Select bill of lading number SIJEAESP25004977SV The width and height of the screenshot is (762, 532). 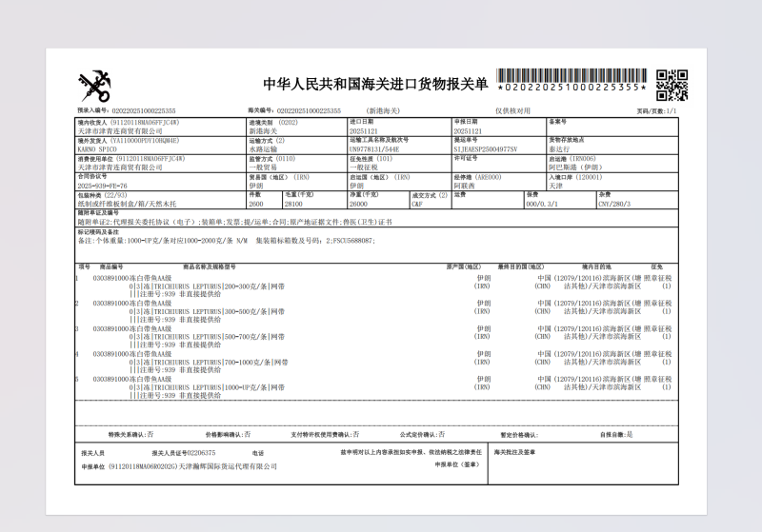coord(486,149)
